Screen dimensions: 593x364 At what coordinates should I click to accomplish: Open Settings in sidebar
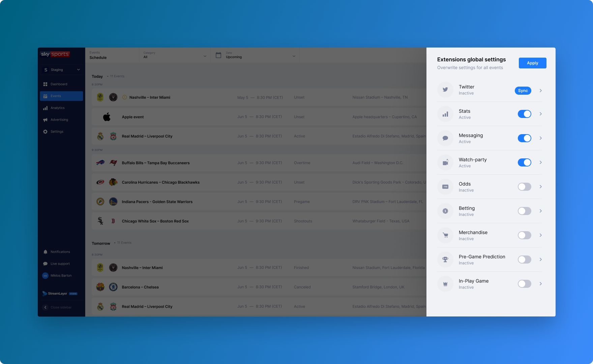(61, 131)
